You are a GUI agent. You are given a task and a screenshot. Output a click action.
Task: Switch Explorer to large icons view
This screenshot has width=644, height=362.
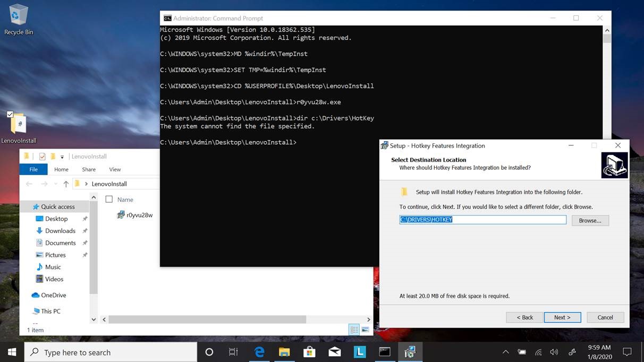pos(365,330)
